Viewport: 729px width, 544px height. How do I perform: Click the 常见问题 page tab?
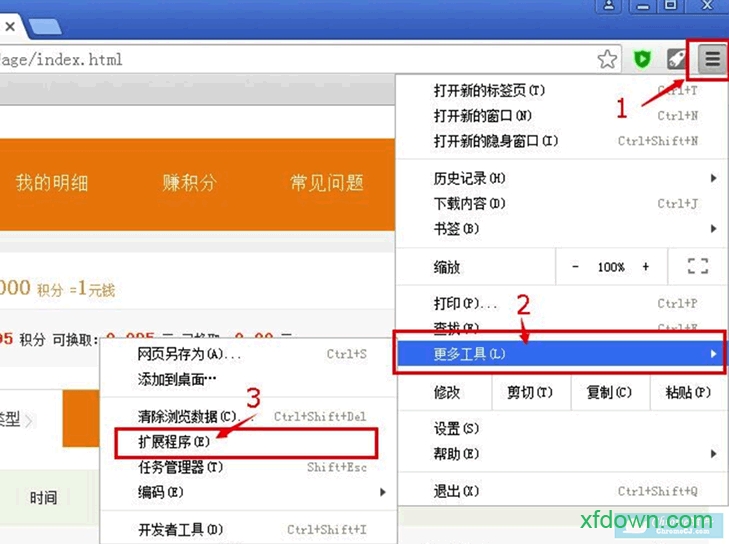tap(327, 182)
